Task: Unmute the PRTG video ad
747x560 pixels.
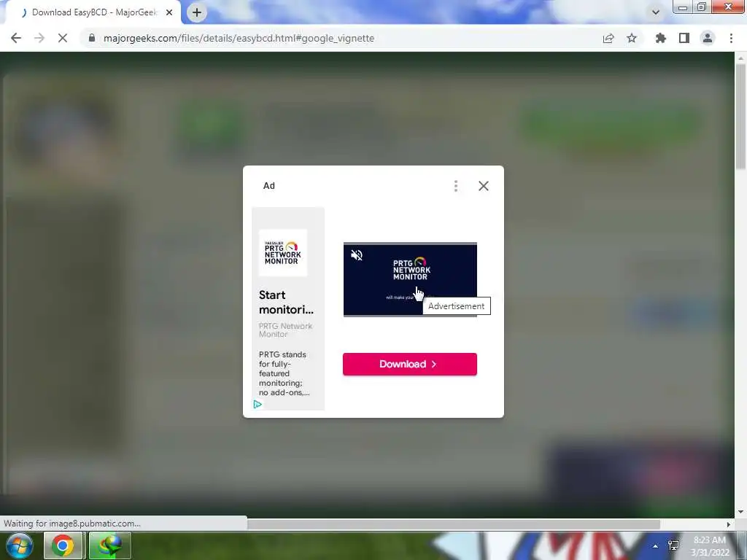Action: (356, 255)
